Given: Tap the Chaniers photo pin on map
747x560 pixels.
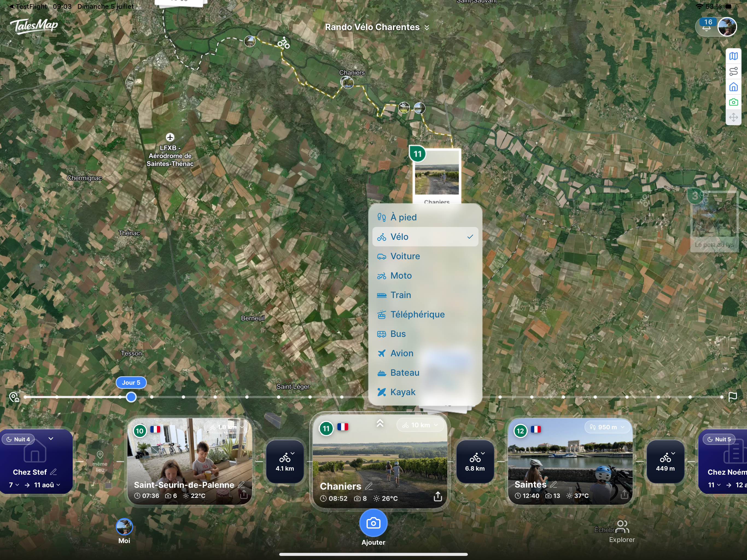Looking at the screenshot, I should coord(347,82).
